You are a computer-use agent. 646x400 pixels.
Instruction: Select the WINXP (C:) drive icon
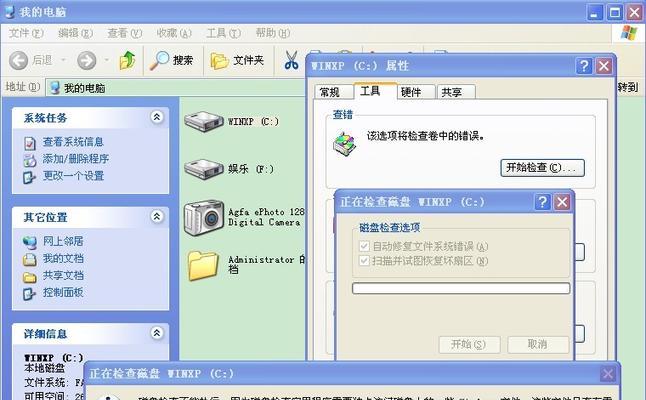click(x=204, y=122)
